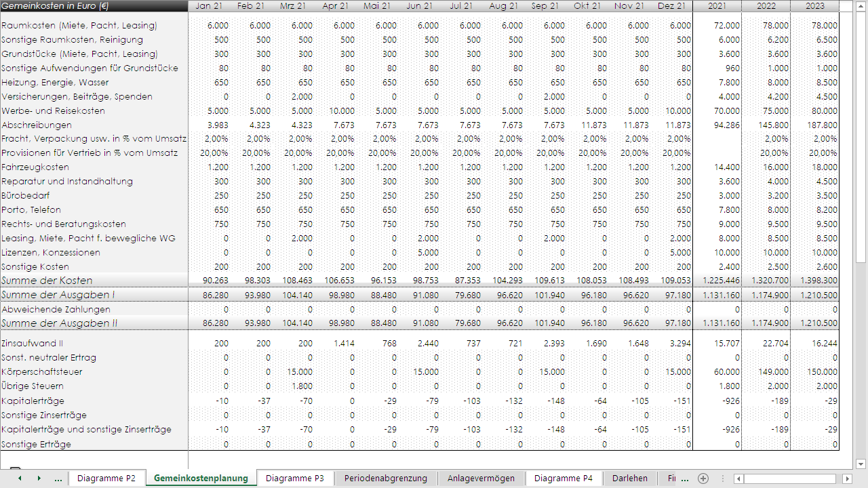Click the vertical scrollbar thumb
Image resolution: width=868 pixels, height=488 pixels.
pos(861,137)
